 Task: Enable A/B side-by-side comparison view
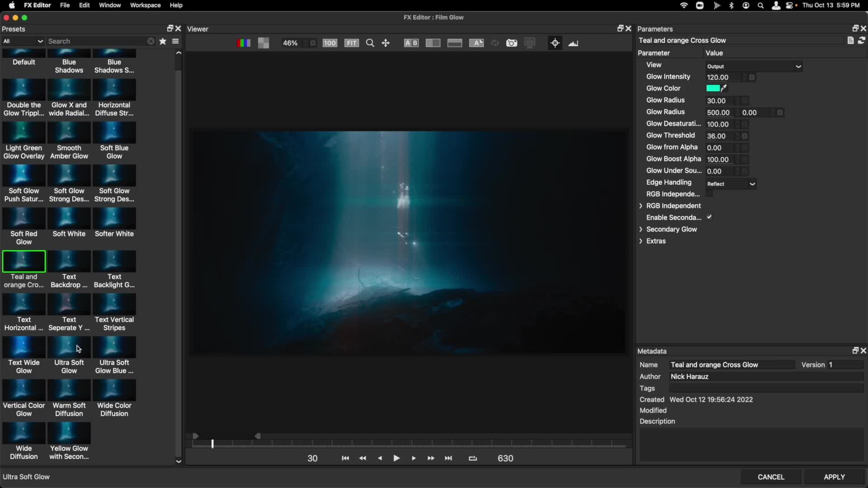coord(411,43)
